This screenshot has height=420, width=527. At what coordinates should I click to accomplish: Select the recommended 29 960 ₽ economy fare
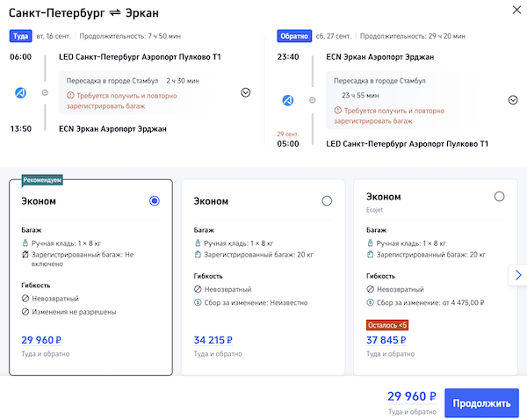click(155, 201)
